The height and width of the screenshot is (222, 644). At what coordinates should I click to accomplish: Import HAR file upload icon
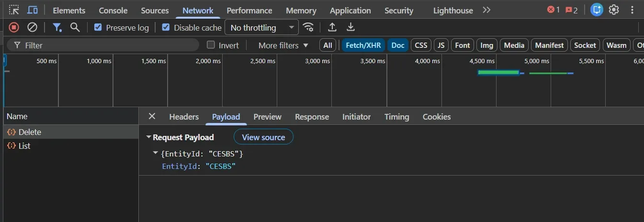pyautogui.click(x=332, y=27)
